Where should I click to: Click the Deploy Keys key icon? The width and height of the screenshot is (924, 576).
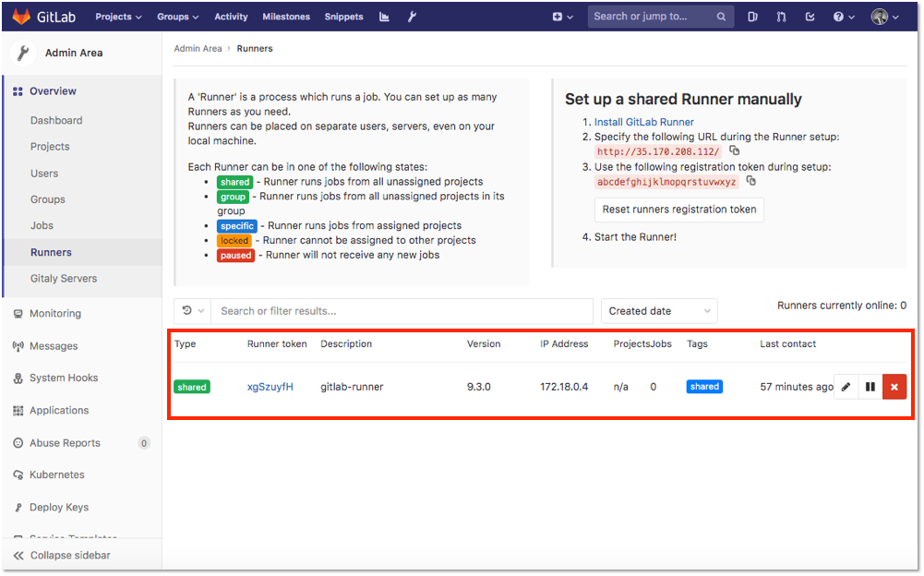[x=18, y=507]
